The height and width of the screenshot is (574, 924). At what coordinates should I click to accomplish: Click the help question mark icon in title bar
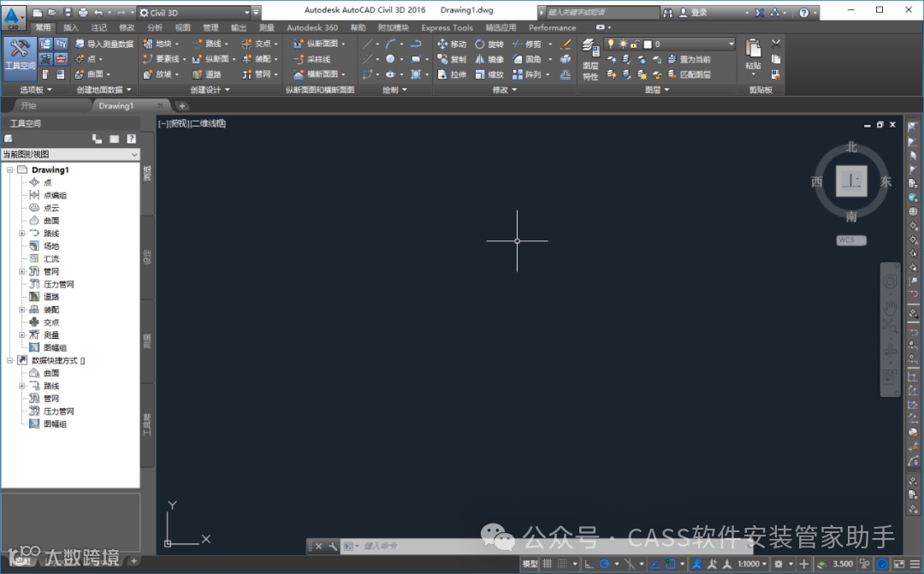(x=803, y=12)
